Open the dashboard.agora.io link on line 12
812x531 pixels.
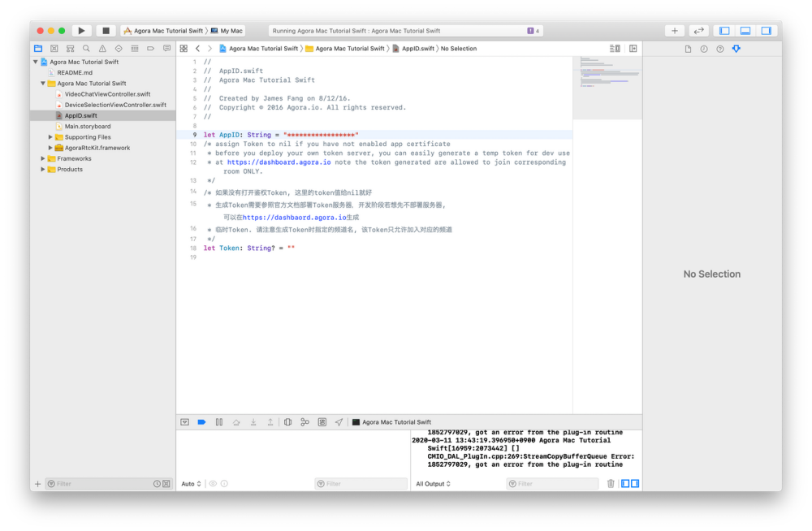[279, 162]
